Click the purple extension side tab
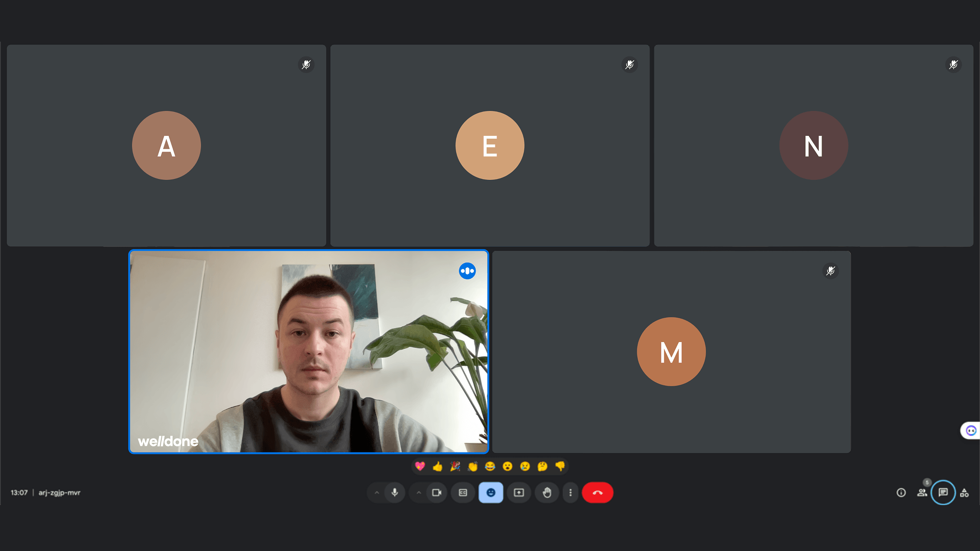The height and width of the screenshot is (551, 980). tap(970, 430)
